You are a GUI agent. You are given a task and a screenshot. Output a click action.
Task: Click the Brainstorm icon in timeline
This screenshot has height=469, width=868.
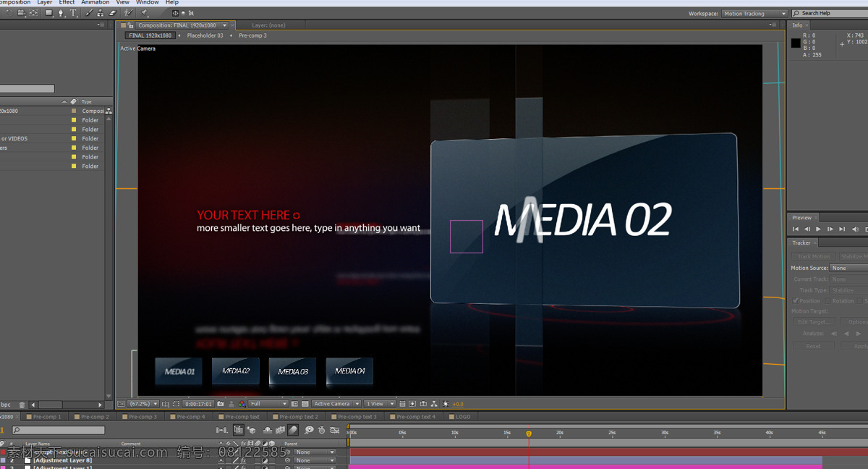coord(309,430)
